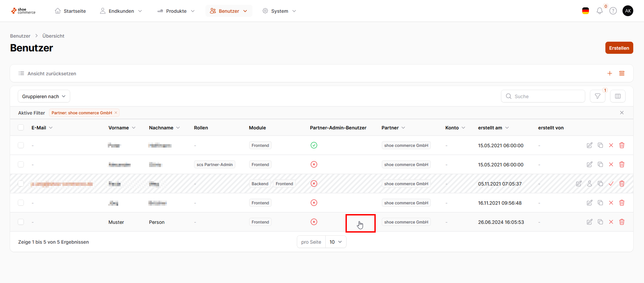
Task: Select the first user row checkbox
Action: pyautogui.click(x=21, y=145)
